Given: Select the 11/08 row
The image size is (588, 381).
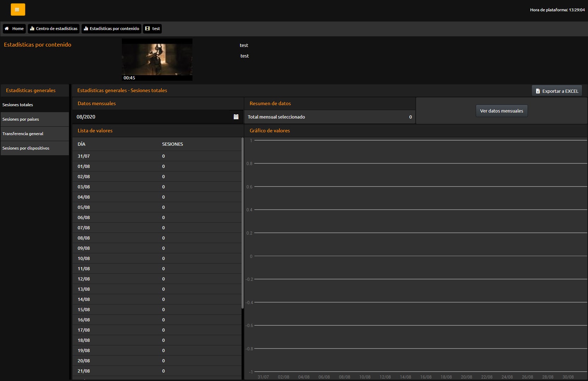Looking at the screenshot, I should pyautogui.click(x=157, y=268).
